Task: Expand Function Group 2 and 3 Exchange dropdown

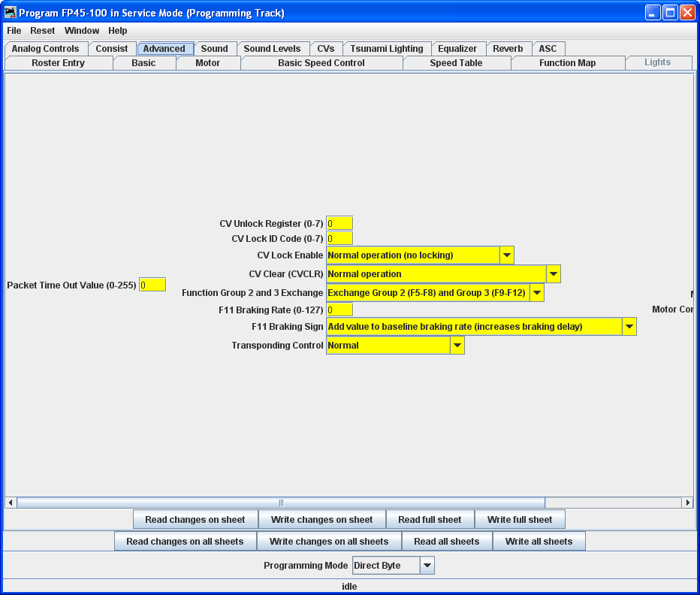Action: tap(537, 293)
